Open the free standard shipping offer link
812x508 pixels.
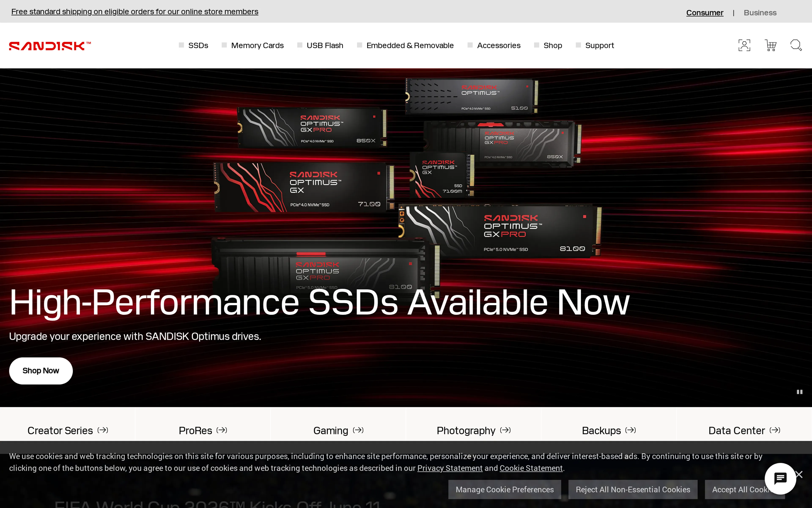[x=135, y=12]
